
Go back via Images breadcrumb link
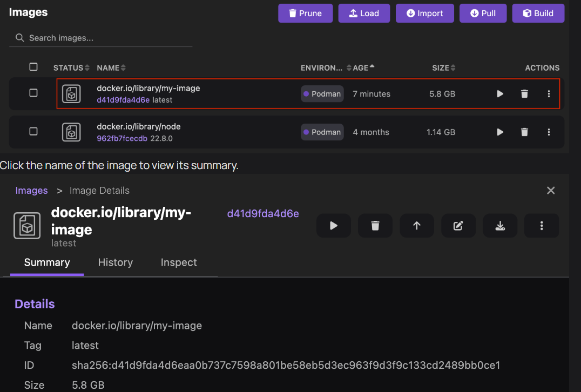click(31, 191)
